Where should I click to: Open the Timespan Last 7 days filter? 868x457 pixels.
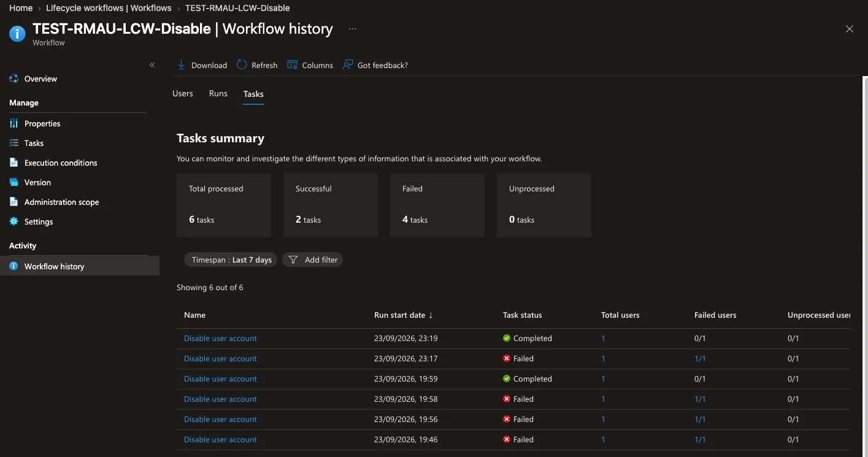click(x=231, y=259)
